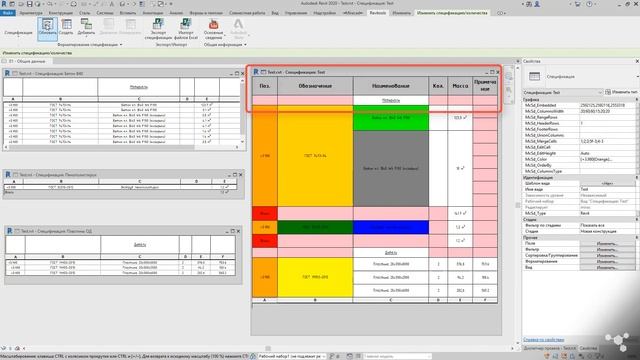Open Справка по свойствам help link
The image size is (640, 360).
click(x=544, y=340)
